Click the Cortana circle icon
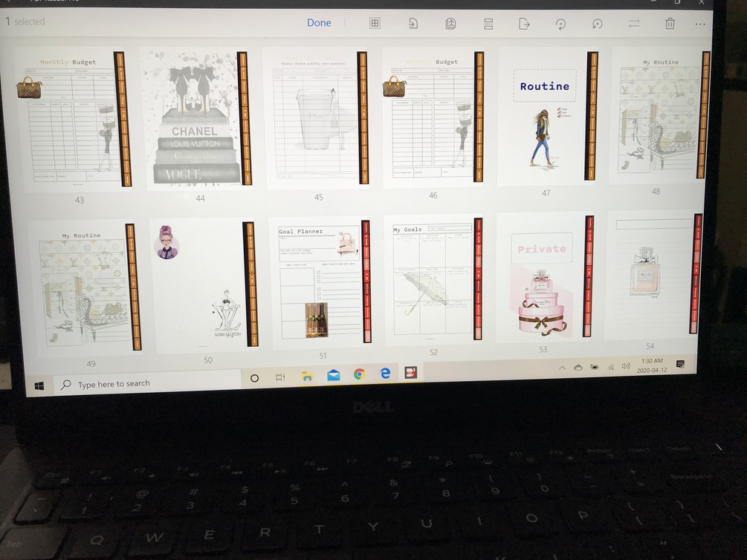The width and height of the screenshot is (747, 560). (254, 378)
